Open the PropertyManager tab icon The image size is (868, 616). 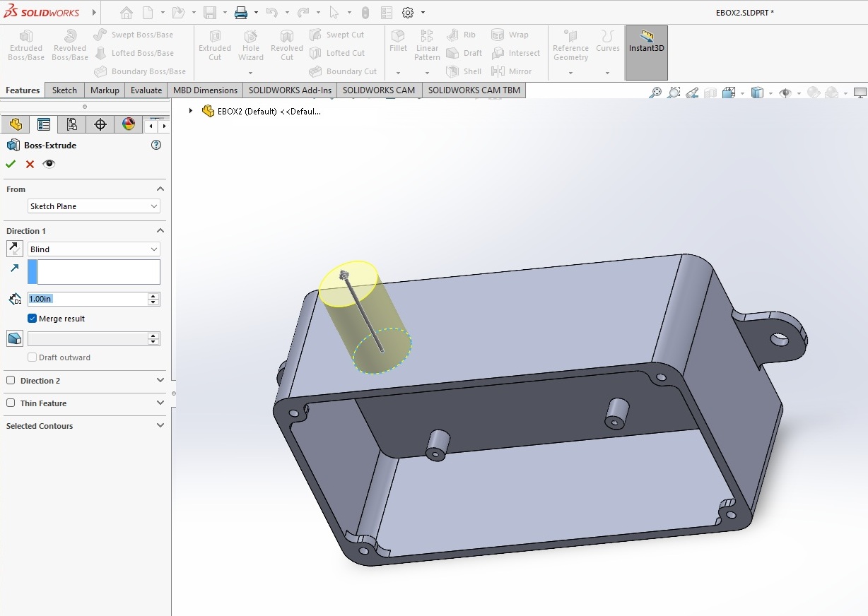(44, 125)
